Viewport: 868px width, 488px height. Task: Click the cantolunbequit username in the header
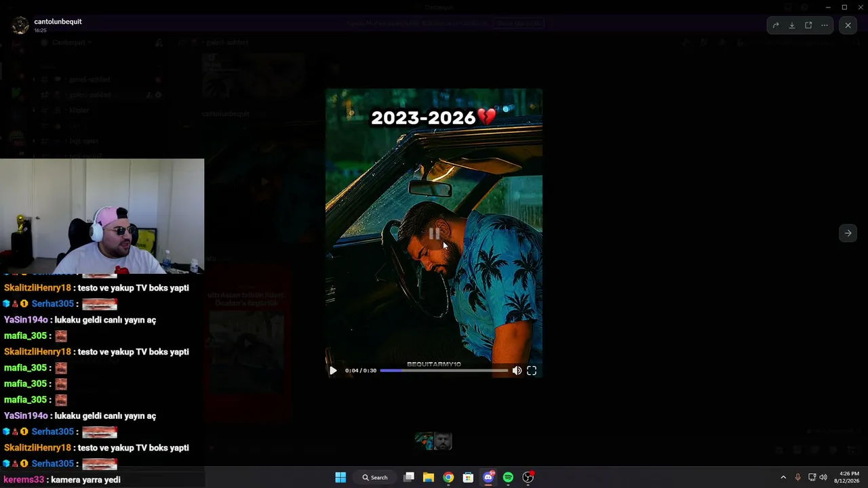(x=58, y=22)
